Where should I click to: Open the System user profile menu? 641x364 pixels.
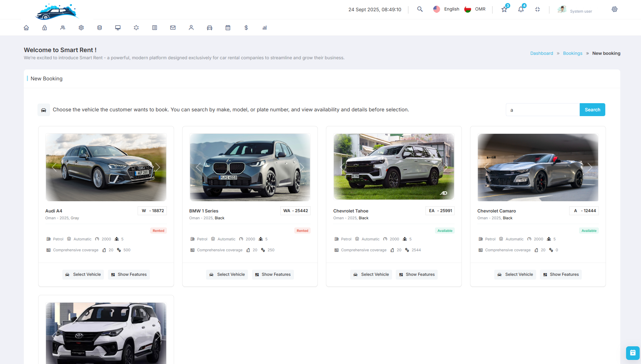pos(575,10)
